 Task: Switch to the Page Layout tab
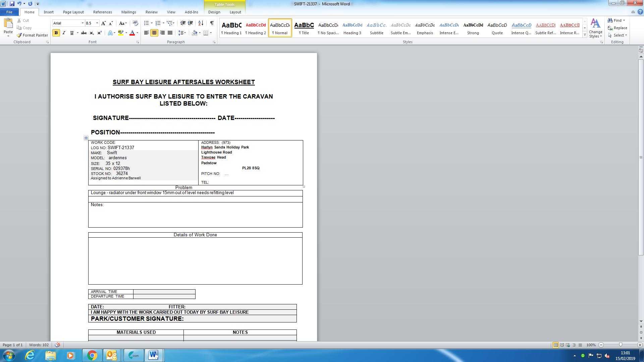[x=73, y=12]
